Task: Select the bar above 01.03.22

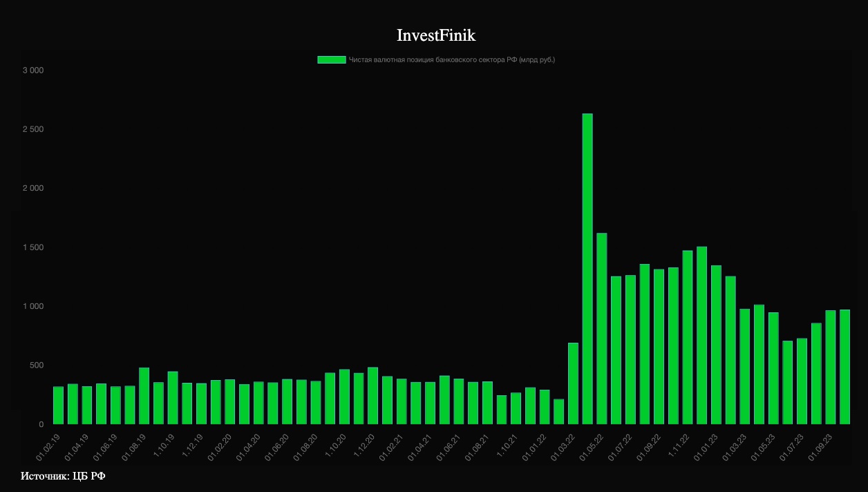Action: [573, 384]
